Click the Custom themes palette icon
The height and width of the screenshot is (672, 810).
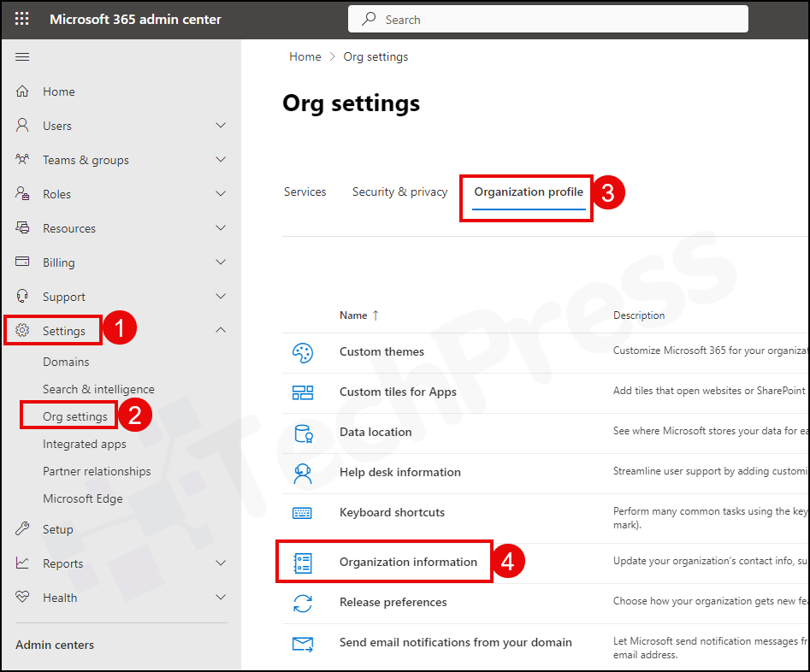point(303,353)
